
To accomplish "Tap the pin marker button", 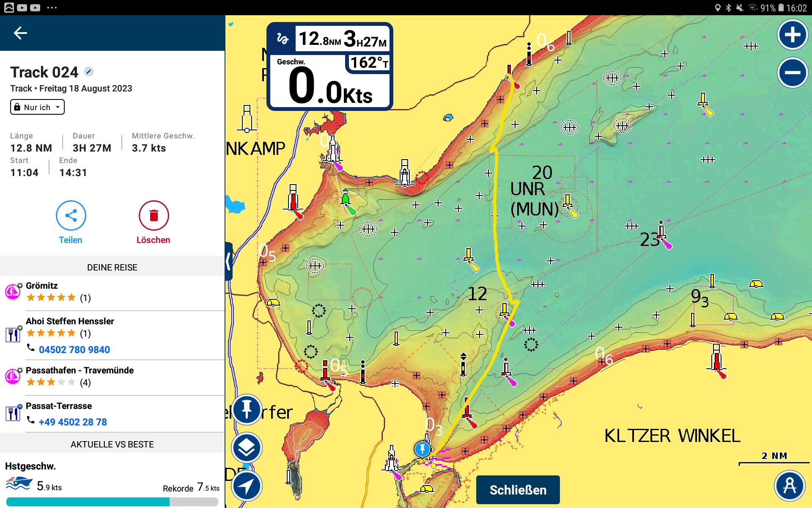I will pos(247,409).
